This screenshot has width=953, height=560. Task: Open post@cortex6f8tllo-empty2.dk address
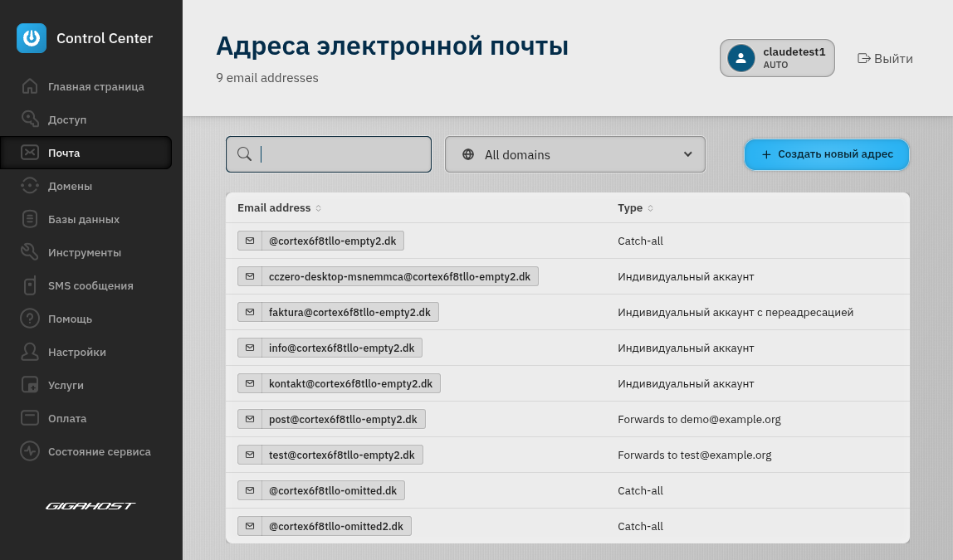(x=331, y=419)
